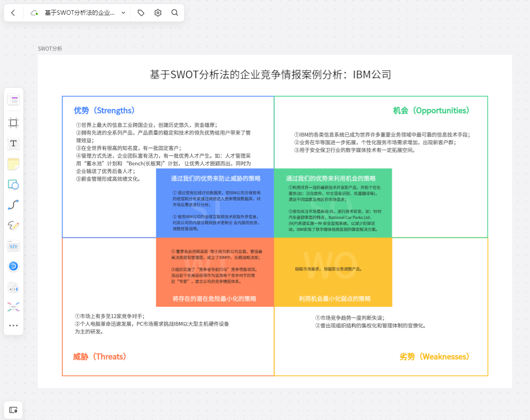The width and height of the screenshot is (530, 420).
Task: Select heading 劣势（Weaknesses）
Action: 434,357
